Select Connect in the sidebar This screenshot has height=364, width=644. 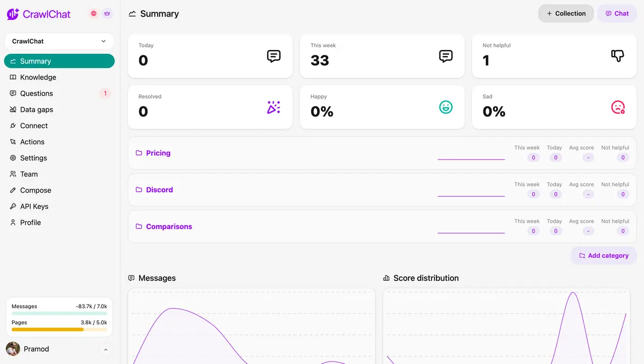point(33,125)
